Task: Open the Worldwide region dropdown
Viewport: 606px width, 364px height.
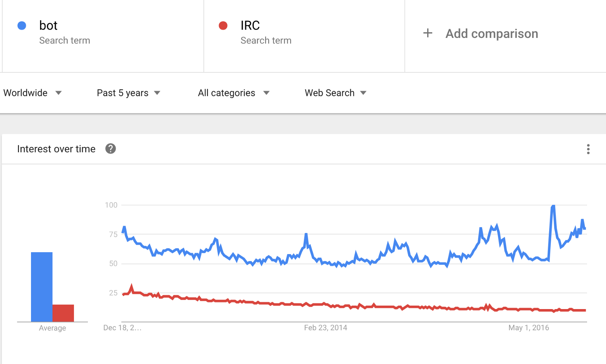Action: (33, 93)
